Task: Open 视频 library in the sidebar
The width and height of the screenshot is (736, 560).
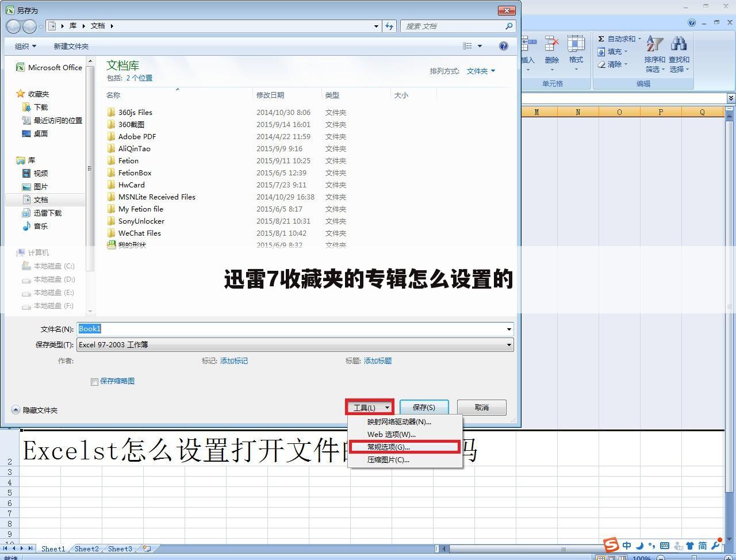Action: [x=35, y=173]
